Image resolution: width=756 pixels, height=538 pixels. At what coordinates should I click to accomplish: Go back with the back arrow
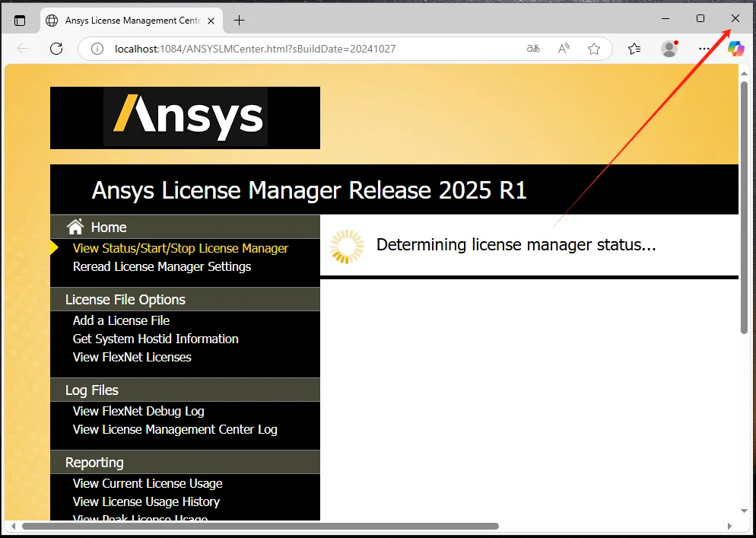tap(23, 48)
